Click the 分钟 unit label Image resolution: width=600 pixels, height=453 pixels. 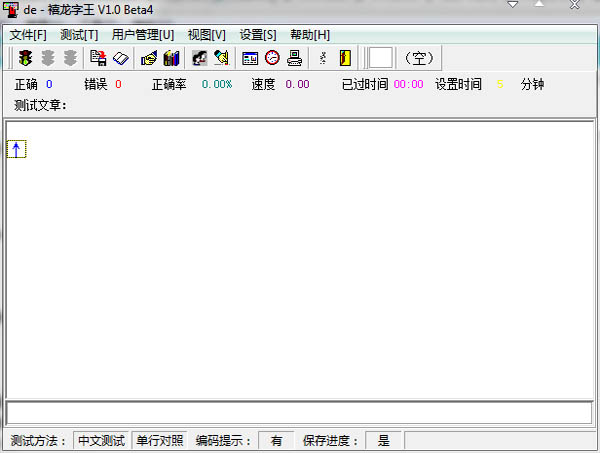point(532,84)
